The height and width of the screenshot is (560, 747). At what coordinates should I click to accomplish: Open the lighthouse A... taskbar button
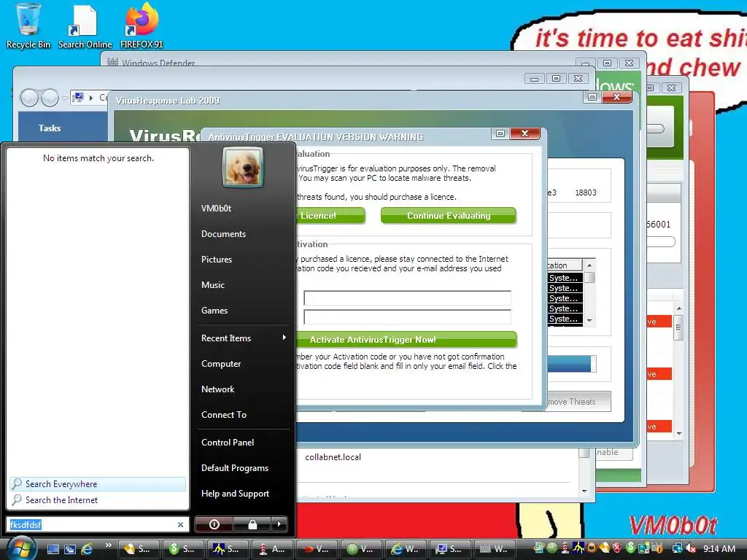tap(272, 549)
